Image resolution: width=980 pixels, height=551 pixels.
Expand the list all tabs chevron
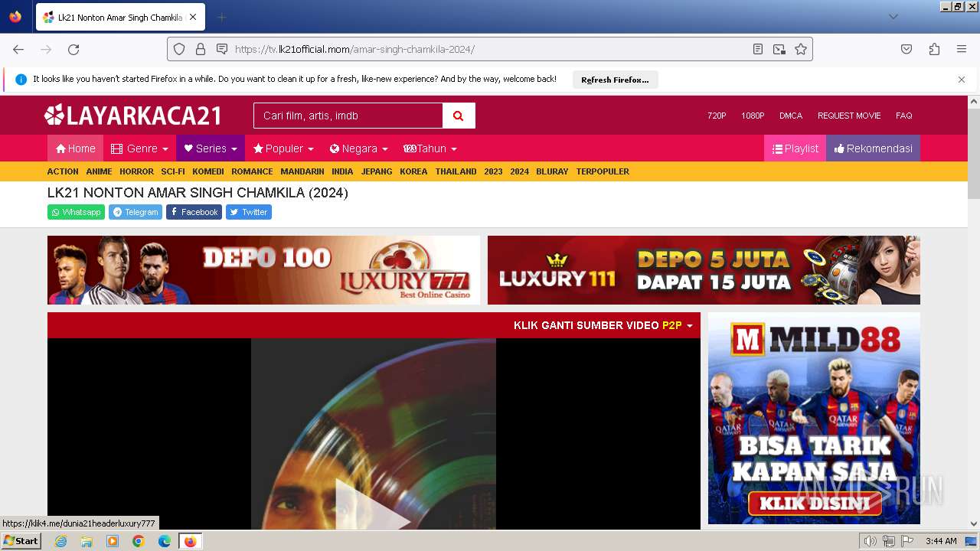pyautogui.click(x=893, y=17)
